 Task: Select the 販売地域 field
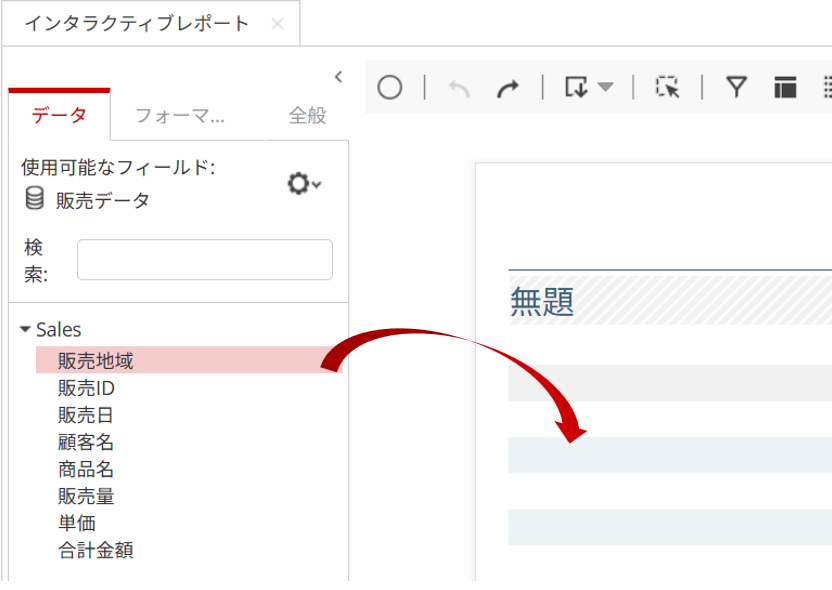pyautogui.click(x=189, y=360)
